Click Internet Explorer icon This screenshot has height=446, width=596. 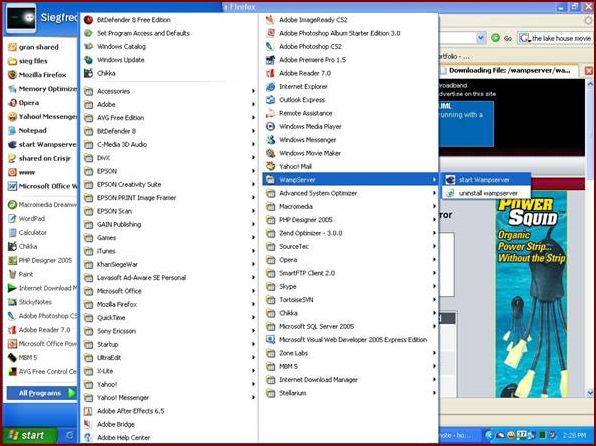point(270,86)
